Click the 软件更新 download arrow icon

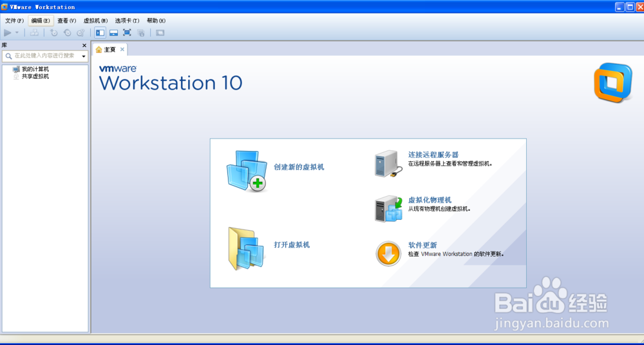click(388, 253)
